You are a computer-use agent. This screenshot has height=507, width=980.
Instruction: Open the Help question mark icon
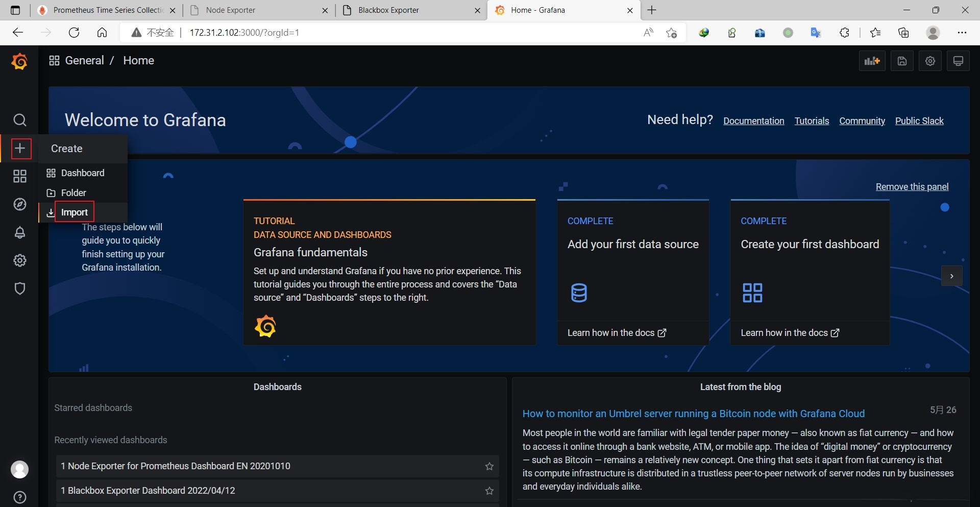tap(20, 497)
